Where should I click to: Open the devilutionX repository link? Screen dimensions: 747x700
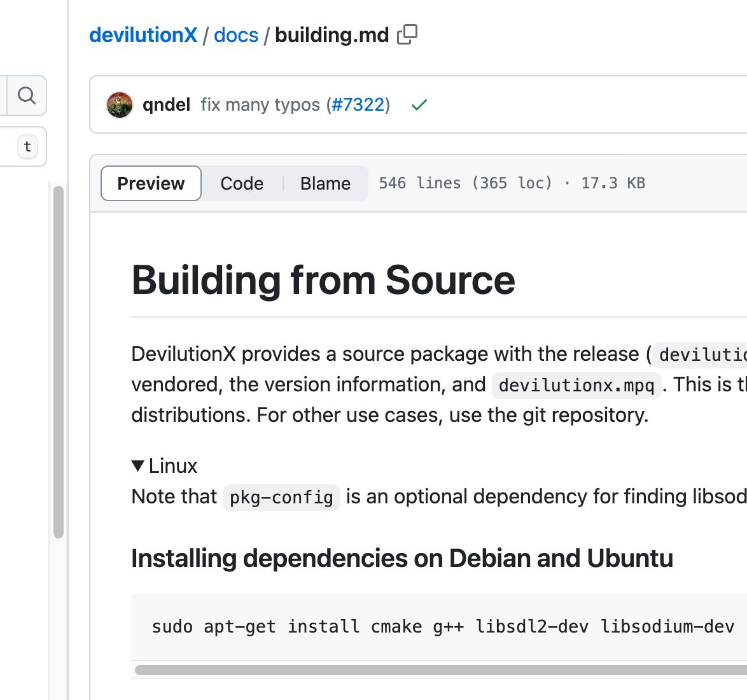(143, 35)
